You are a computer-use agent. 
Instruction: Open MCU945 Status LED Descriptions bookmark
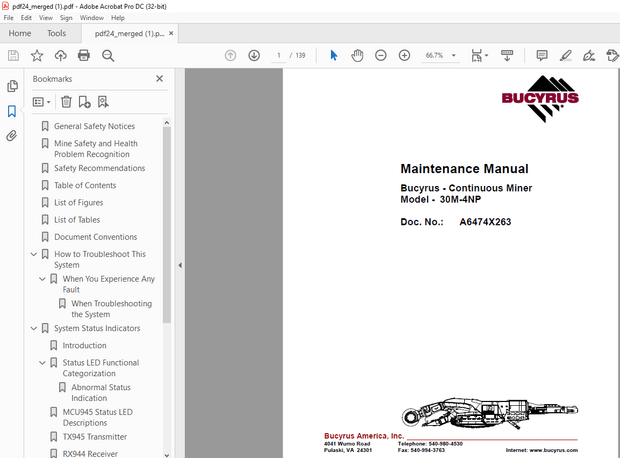(98, 418)
